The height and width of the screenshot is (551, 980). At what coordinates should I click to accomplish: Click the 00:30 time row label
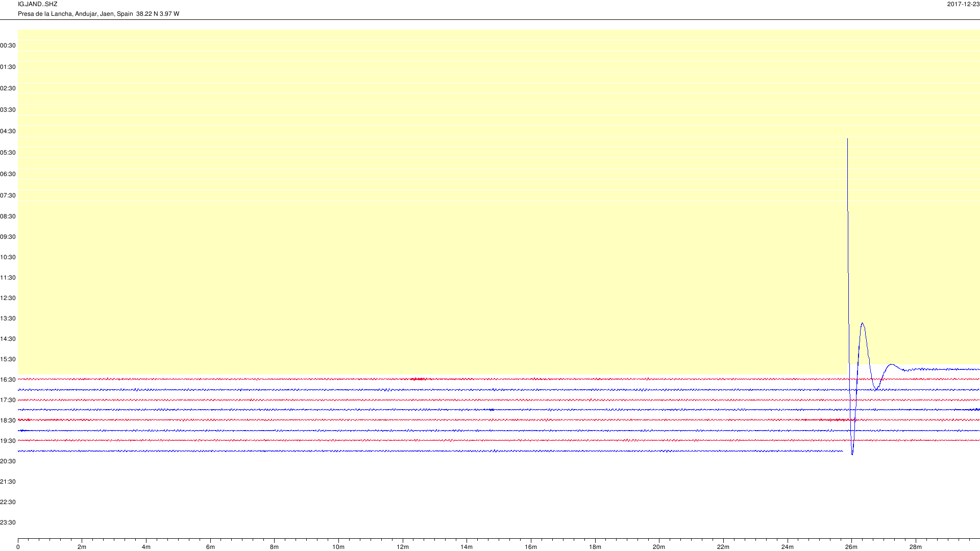click(8, 45)
